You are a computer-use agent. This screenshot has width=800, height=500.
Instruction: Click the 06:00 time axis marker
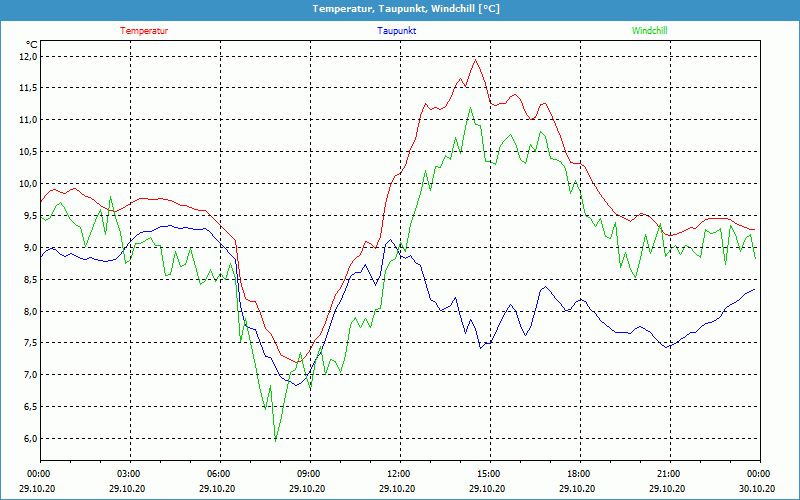219,474
